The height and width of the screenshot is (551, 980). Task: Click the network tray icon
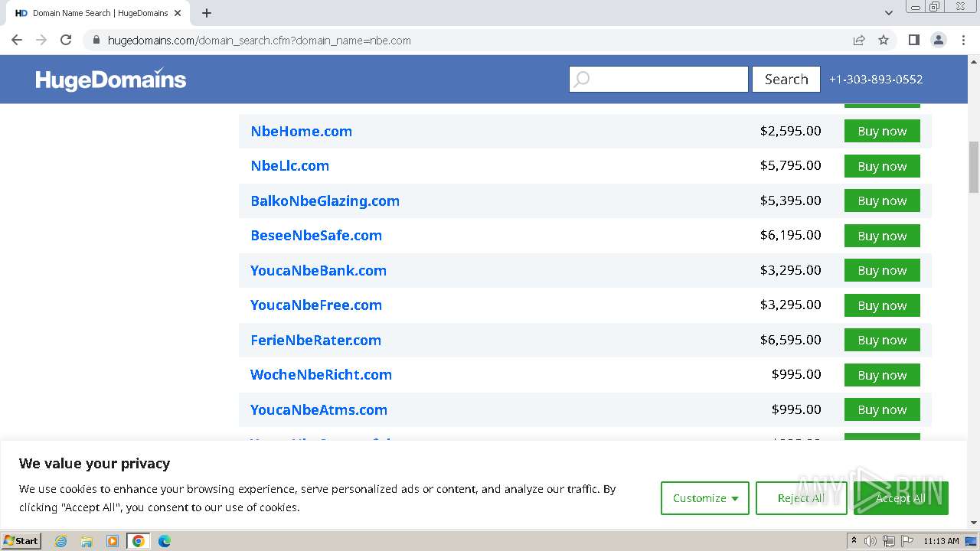coord(889,541)
